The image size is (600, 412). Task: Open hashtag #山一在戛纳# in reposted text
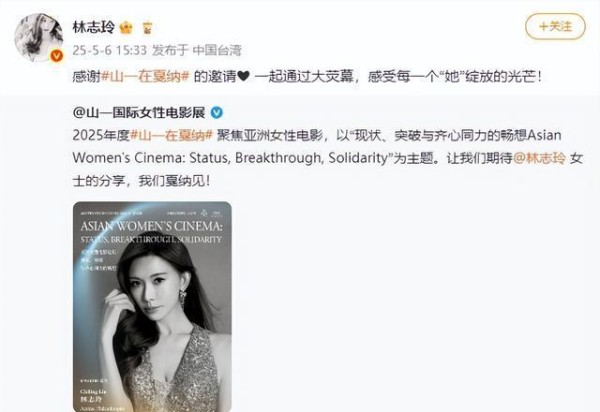click(x=171, y=135)
